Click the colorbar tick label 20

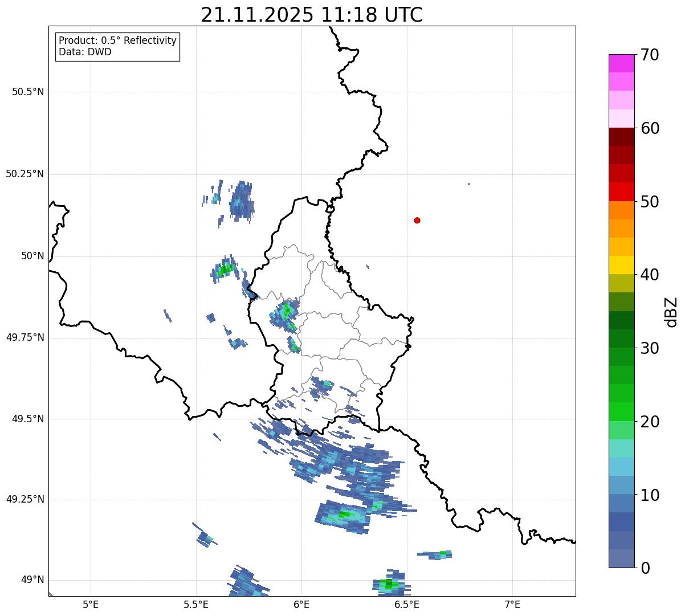point(649,422)
